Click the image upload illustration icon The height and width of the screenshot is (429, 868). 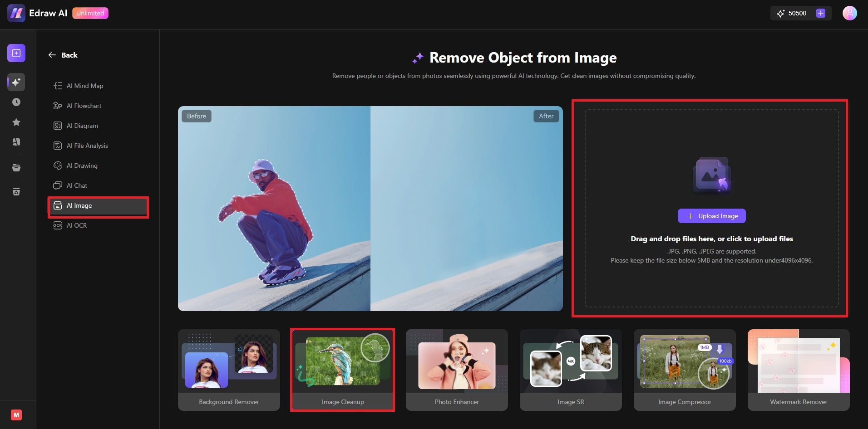tap(712, 175)
